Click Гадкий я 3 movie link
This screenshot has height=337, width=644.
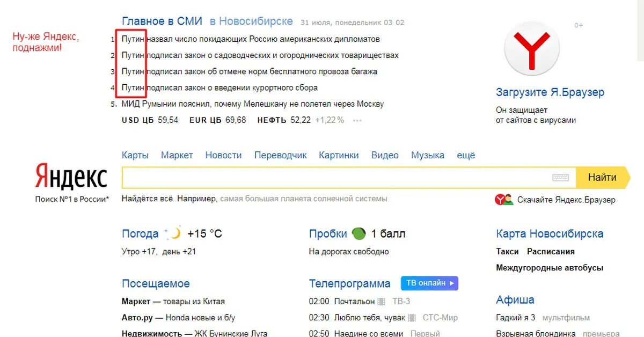516,317
